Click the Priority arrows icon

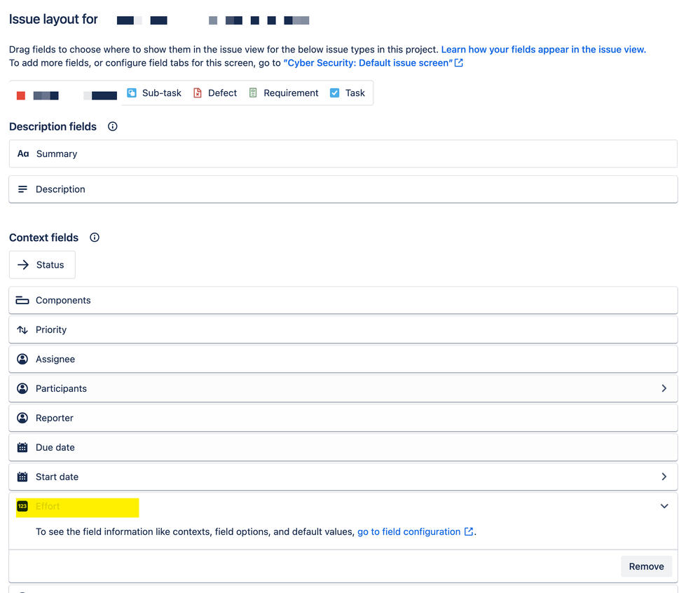tap(22, 329)
